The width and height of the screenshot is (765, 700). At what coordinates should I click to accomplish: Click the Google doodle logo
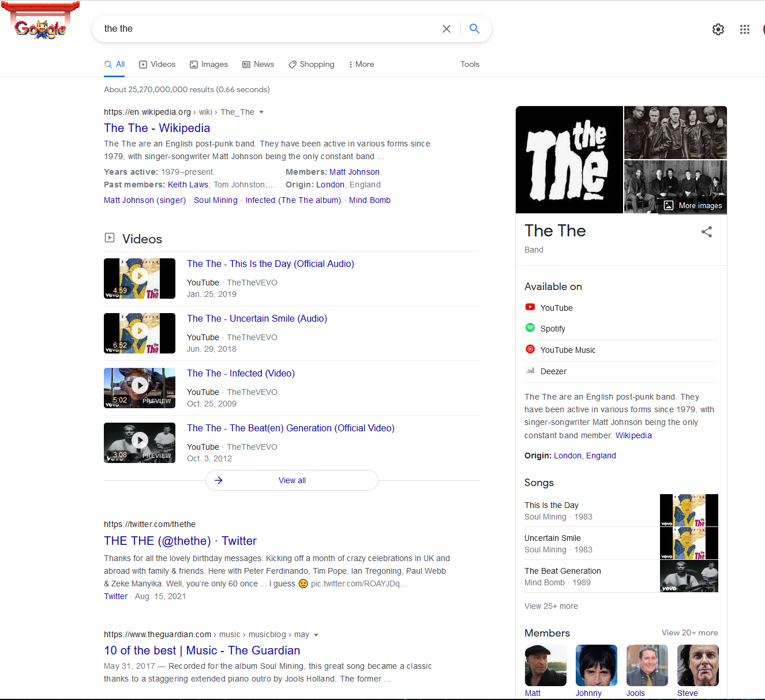(x=40, y=21)
